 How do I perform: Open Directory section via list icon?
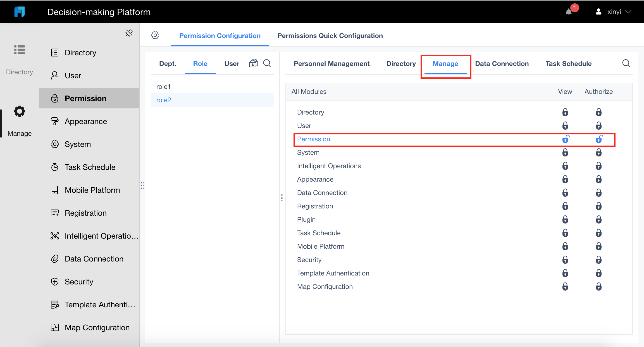click(20, 50)
